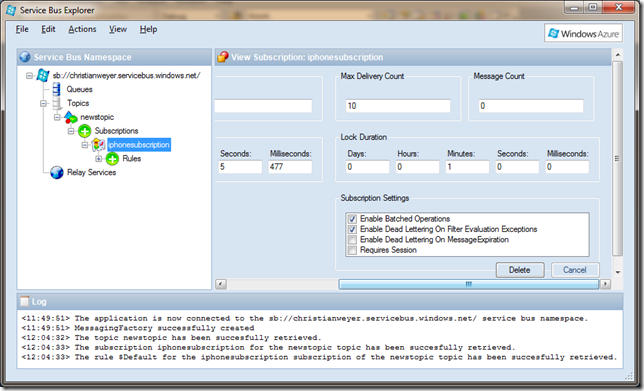
Task: Click the Log panel icon
Action: pos(25,301)
